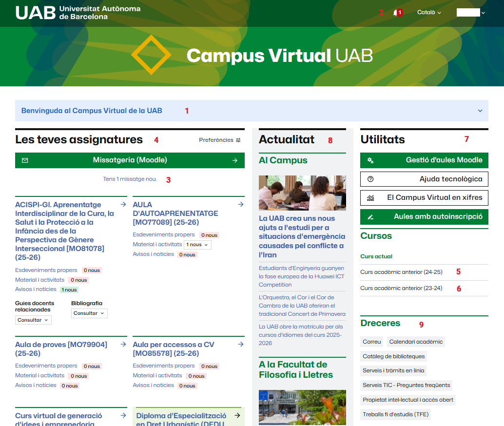504x426 pixels.
Task: Click Al Campus section heading
Action: [283, 160]
